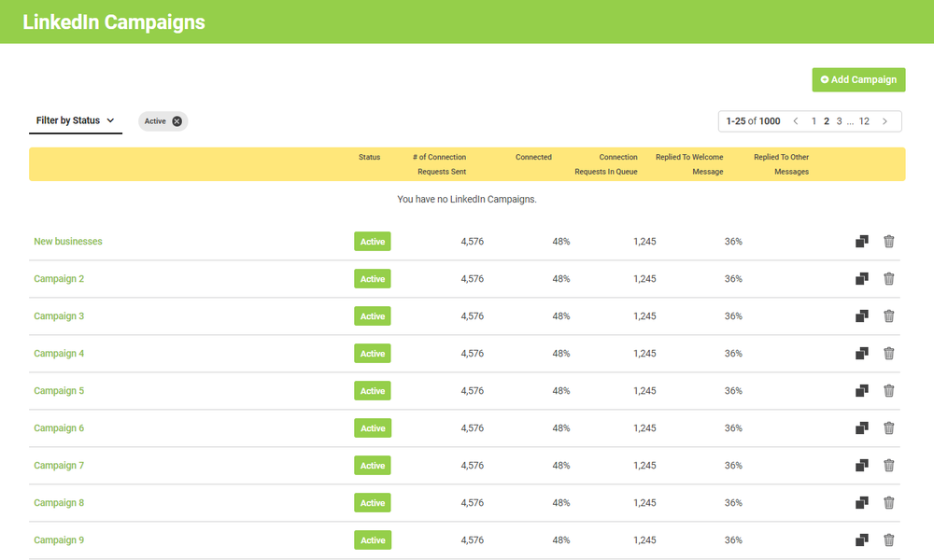Duplicate Campaign 5 with copy icon
934x560 pixels.
[x=862, y=390]
